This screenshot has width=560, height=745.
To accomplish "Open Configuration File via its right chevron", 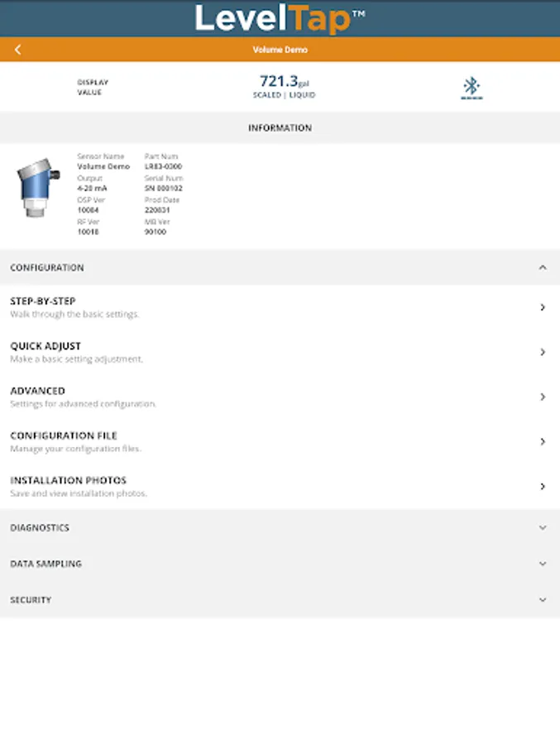I will (543, 442).
